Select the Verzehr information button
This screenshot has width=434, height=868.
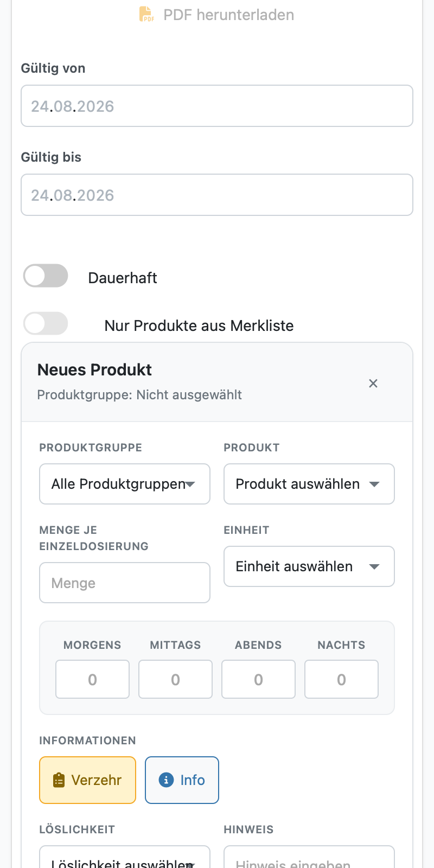point(87,780)
